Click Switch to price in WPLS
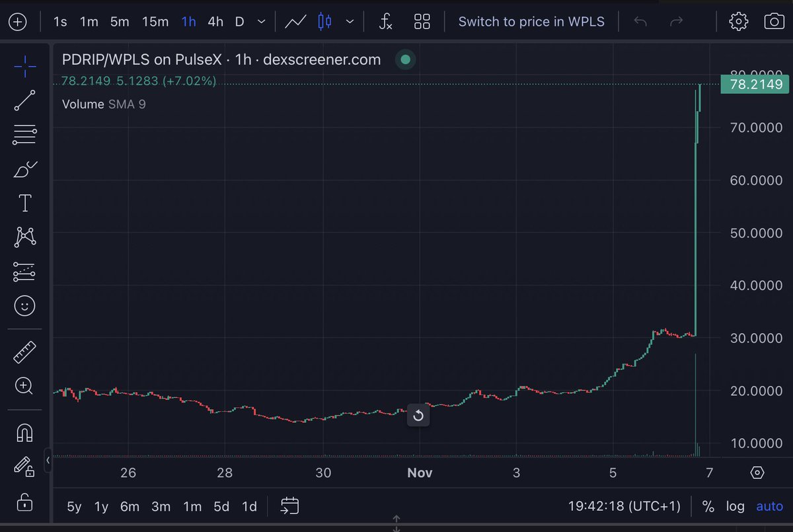 (531, 22)
